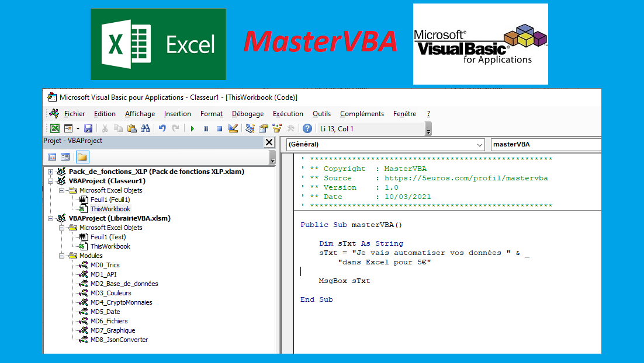Open the Edition menu
Screen dimensions: 644x363
(105, 114)
